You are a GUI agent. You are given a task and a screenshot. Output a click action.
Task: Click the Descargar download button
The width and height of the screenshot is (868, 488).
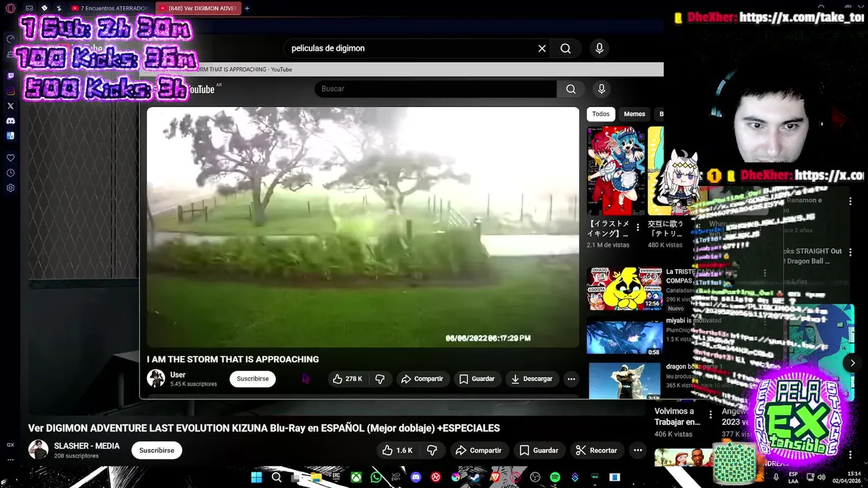point(532,379)
